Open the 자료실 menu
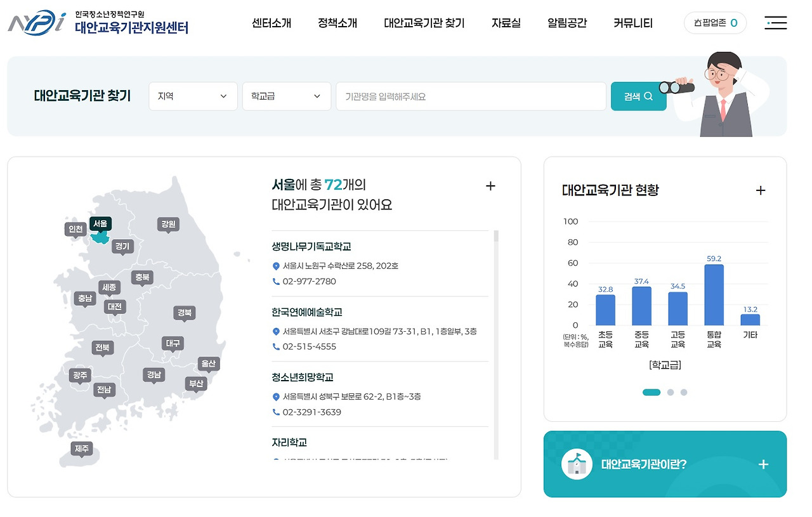The width and height of the screenshot is (812, 517). pyautogui.click(x=506, y=23)
